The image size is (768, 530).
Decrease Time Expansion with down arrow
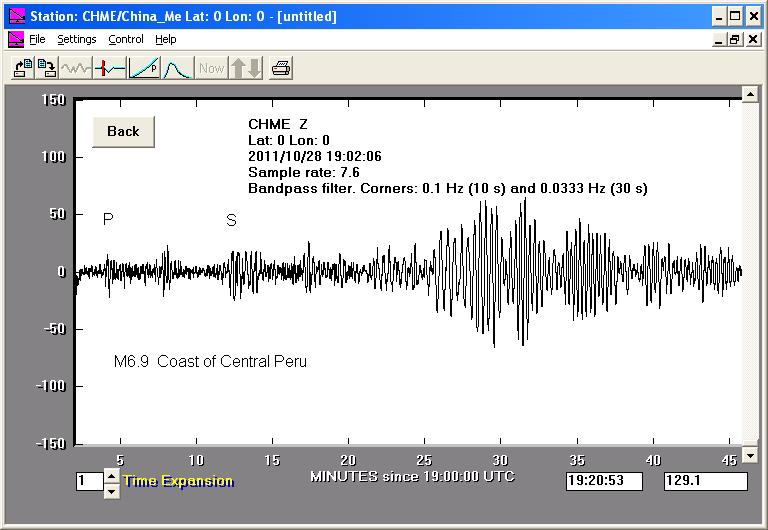(111, 489)
